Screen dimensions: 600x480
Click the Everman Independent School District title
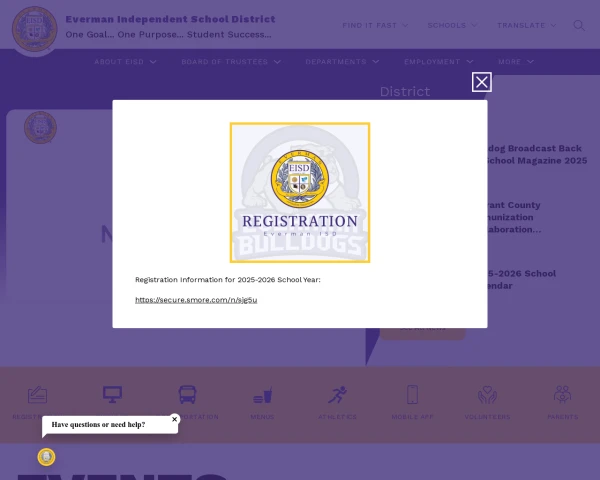pyautogui.click(x=170, y=19)
